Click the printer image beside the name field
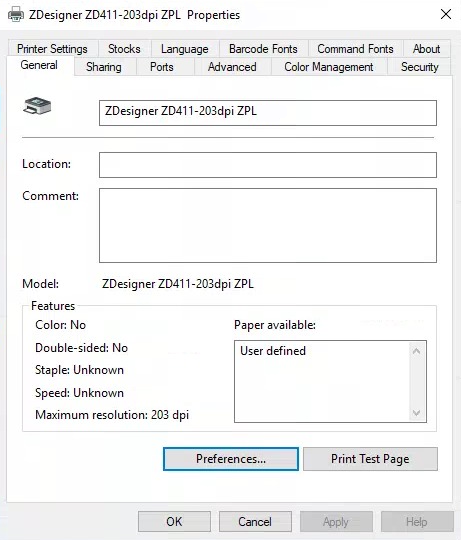Screen dimensions: 461x540 pyautogui.click(x=37, y=106)
